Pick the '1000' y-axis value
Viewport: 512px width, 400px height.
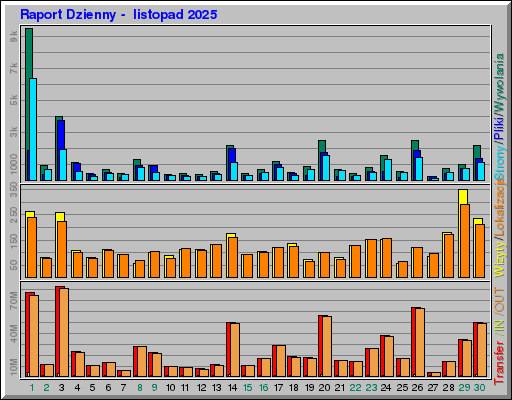point(14,164)
